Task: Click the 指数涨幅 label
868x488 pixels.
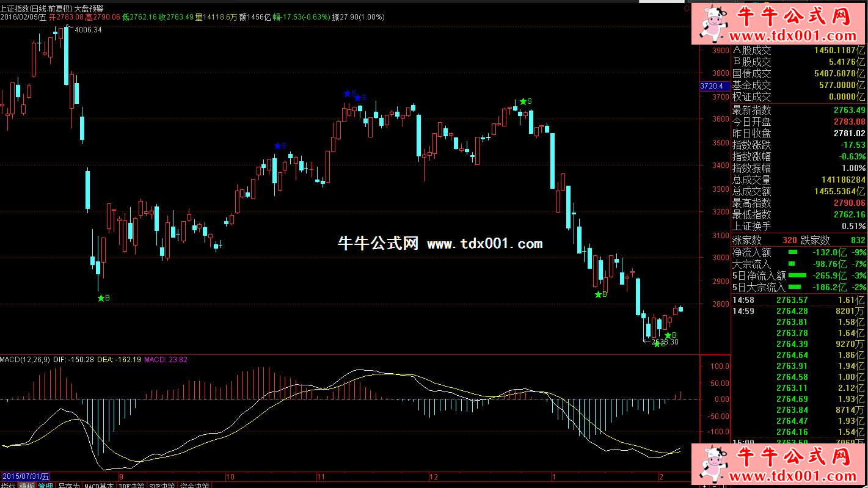Action: click(x=751, y=157)
